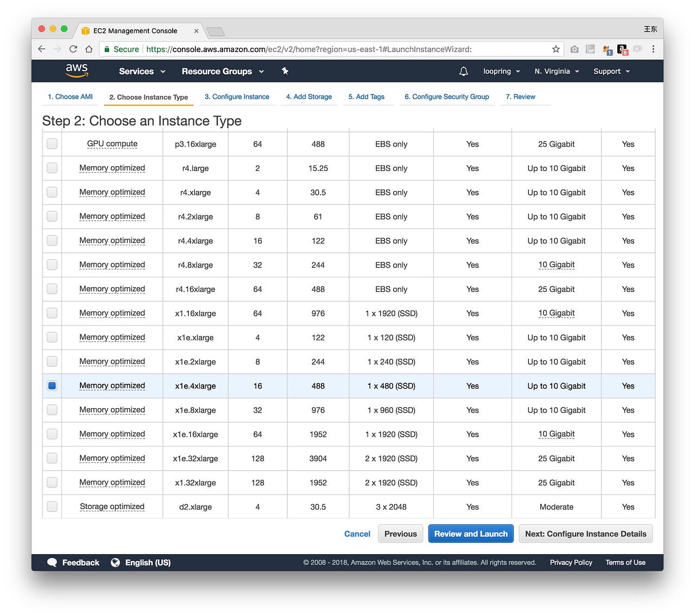
Task: Select the r4.large instance checkbox
Action: point(52,168)
